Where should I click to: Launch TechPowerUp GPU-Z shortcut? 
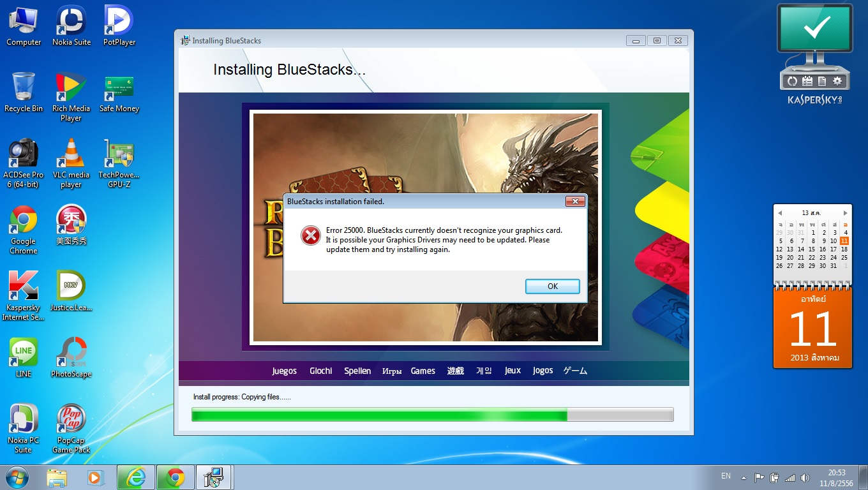(119, 163)
